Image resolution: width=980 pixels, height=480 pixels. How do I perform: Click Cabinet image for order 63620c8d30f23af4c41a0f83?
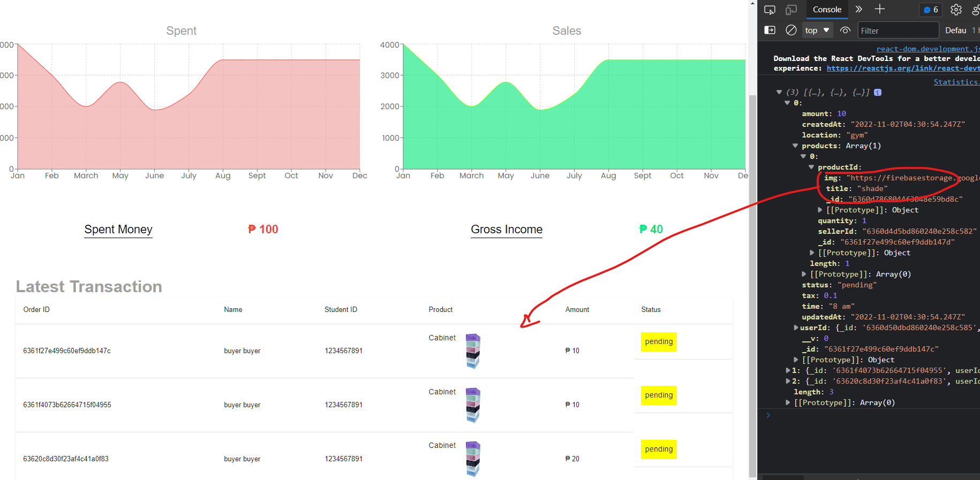473,459
